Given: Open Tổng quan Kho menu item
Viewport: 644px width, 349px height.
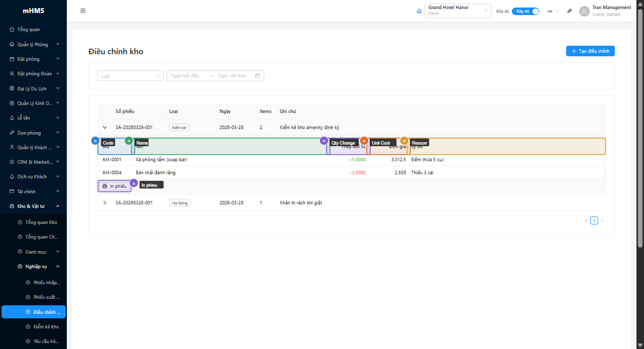Looking at the screenshot, I should point(41,222).
